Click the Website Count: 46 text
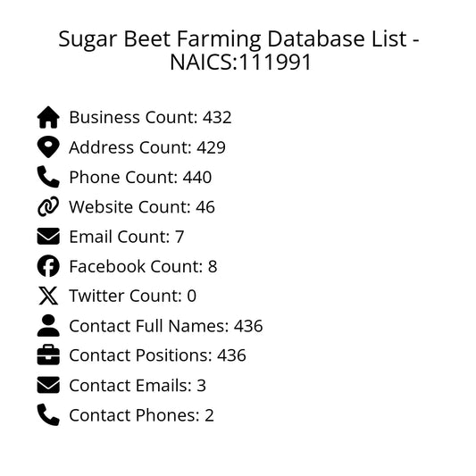This screenshot has height=476, width=476. (142, 206)
